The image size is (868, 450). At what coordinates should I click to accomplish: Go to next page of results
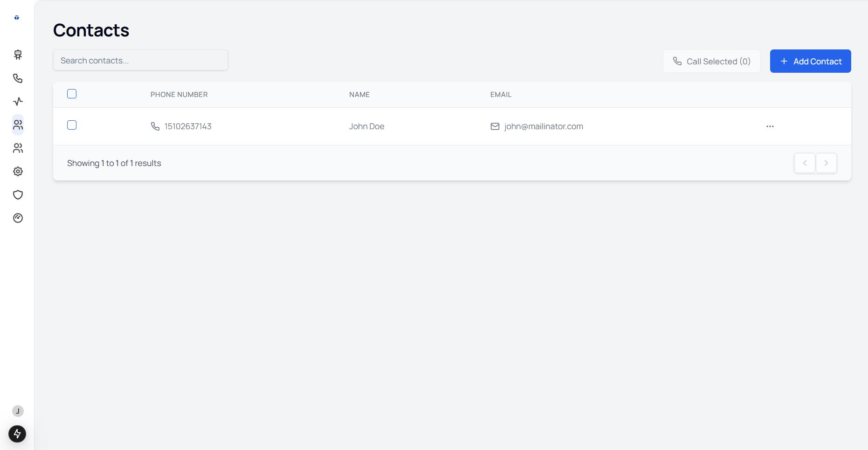pos(826,163)
